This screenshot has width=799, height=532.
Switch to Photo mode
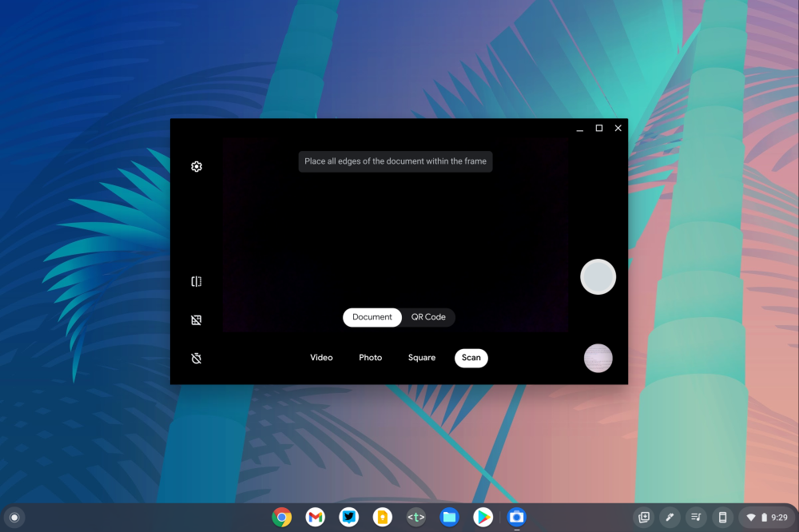[370, 358]
